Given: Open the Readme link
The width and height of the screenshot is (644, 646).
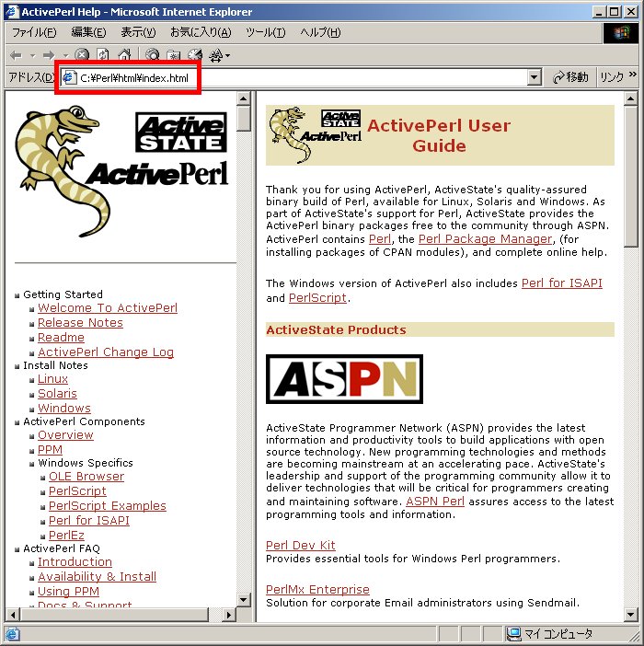Looking at the screenshot, I should (x=61, y=338).
